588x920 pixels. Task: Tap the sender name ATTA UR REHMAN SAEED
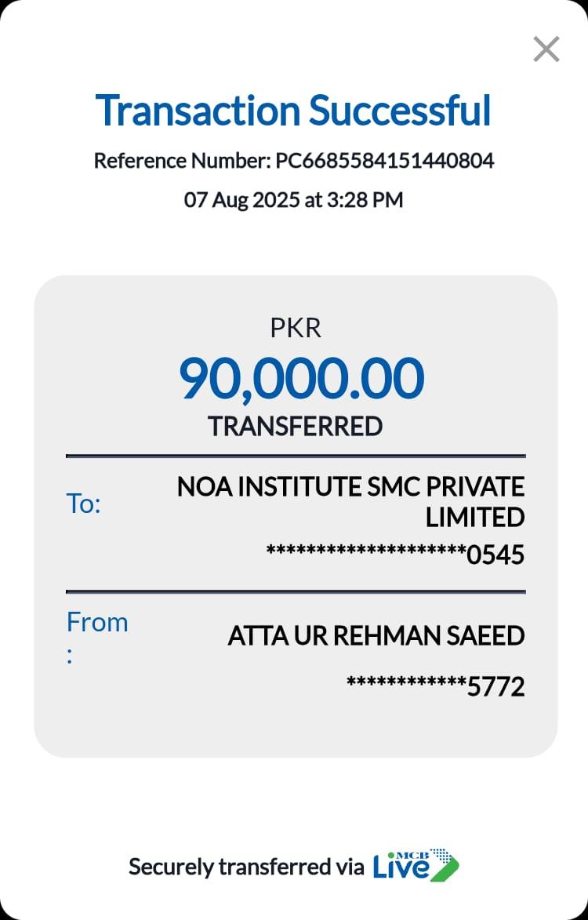click(x=376, y=635)
